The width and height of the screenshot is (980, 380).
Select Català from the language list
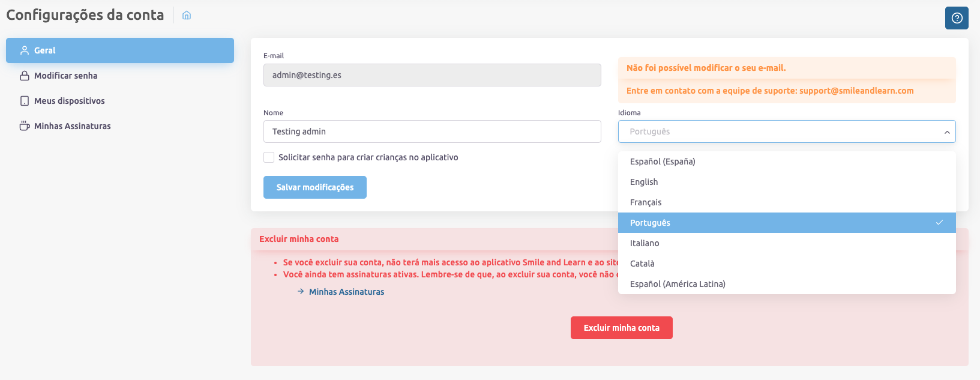coord(642,264)
